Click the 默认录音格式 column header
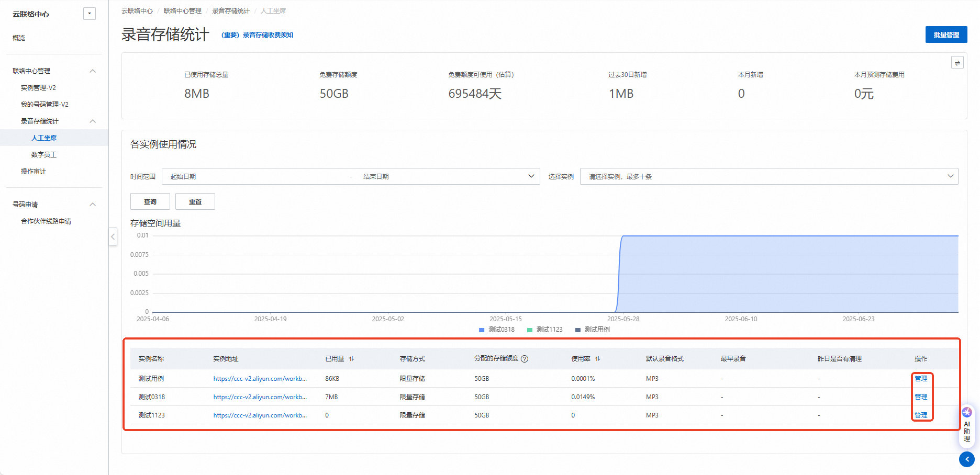This screenshot has height=475, width=980. point(665,359)
